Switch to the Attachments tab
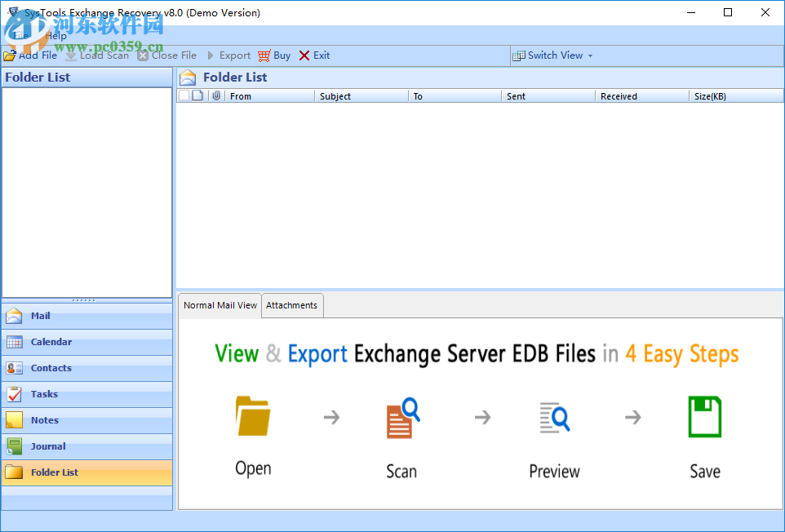This screenshot has height=532, width=785. tap(292, 305)
